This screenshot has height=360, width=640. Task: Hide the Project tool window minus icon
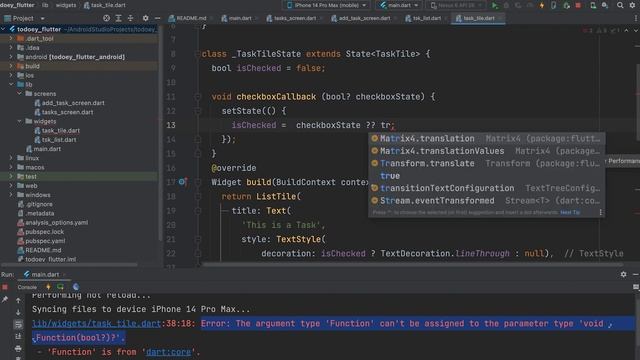(x=157, y=18)
